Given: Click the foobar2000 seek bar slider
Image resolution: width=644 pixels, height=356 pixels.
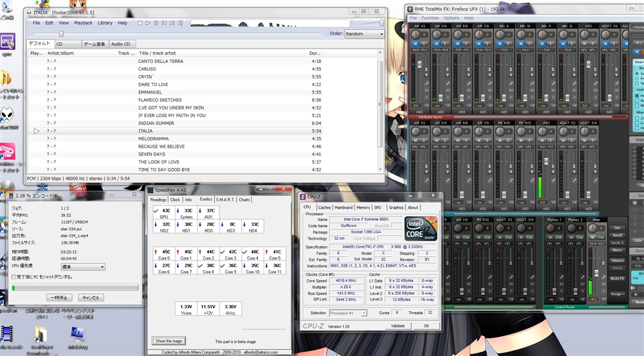Looking at the screenshot, I should coord(61,34).
